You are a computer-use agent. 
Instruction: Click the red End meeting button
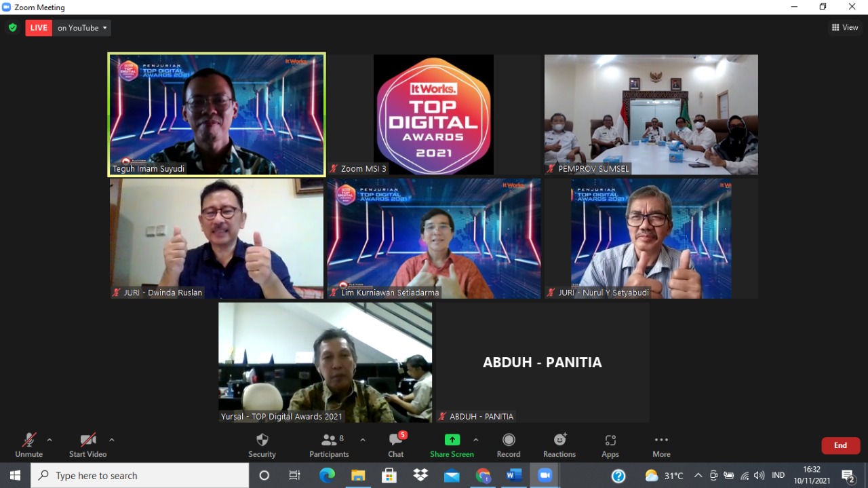(840, 445)
